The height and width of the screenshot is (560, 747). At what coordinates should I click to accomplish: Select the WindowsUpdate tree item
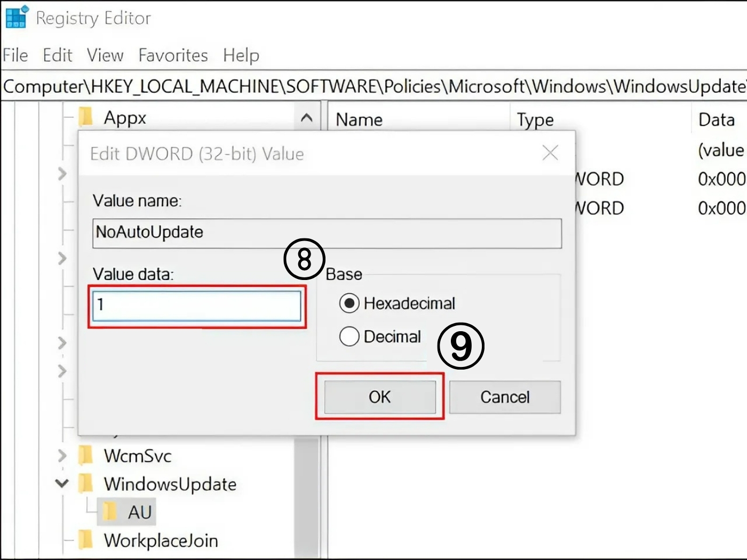pos(170,484)
